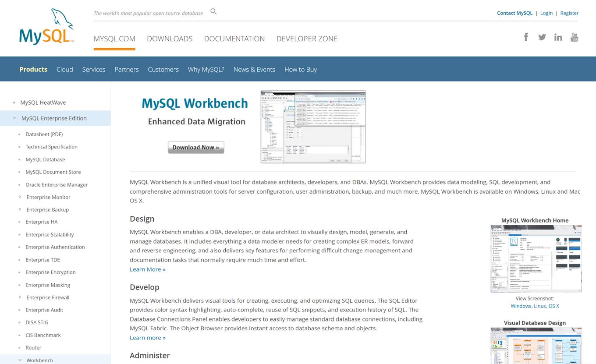This screenshot has height=364, width=596.
Task: Open the search magnifier icon
Action: pyautogui.click(x=213, y=11)
